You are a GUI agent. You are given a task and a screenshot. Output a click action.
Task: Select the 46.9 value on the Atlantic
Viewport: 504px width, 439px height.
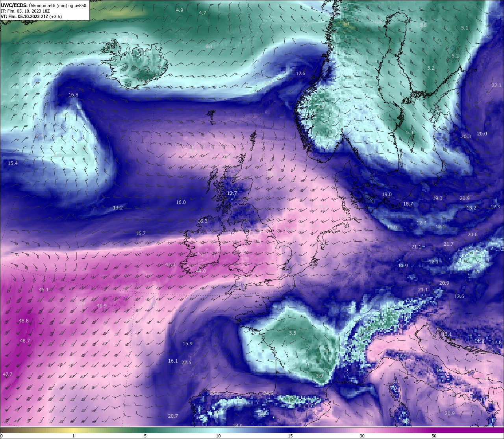pyautogui.click(x=102, y=306)
